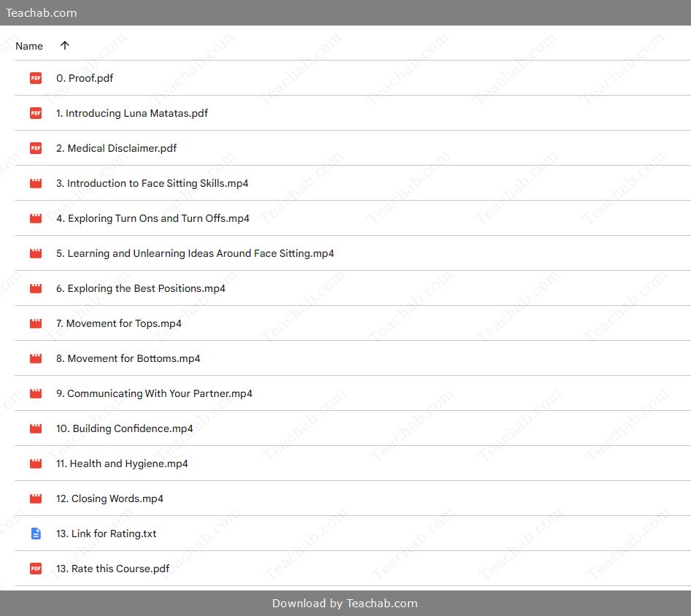Click the Name column header
This screenshot has height=616, width=691.
[29, 46]
